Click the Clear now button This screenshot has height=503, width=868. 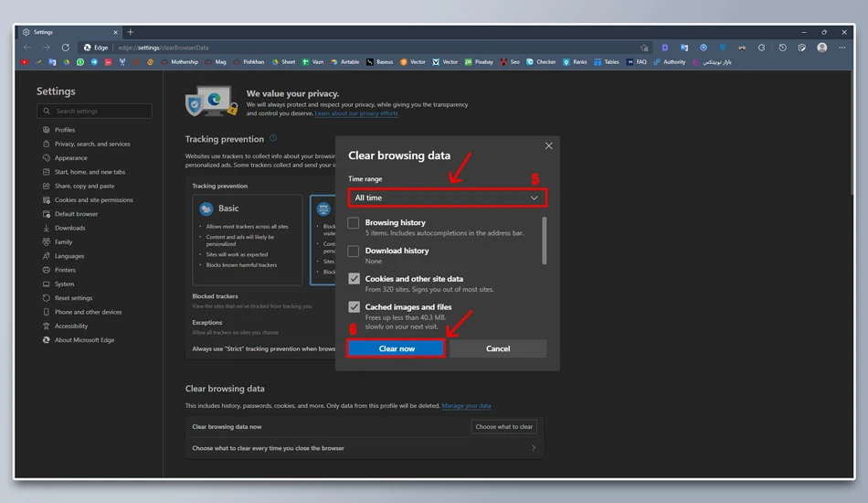tap(397, 348)
